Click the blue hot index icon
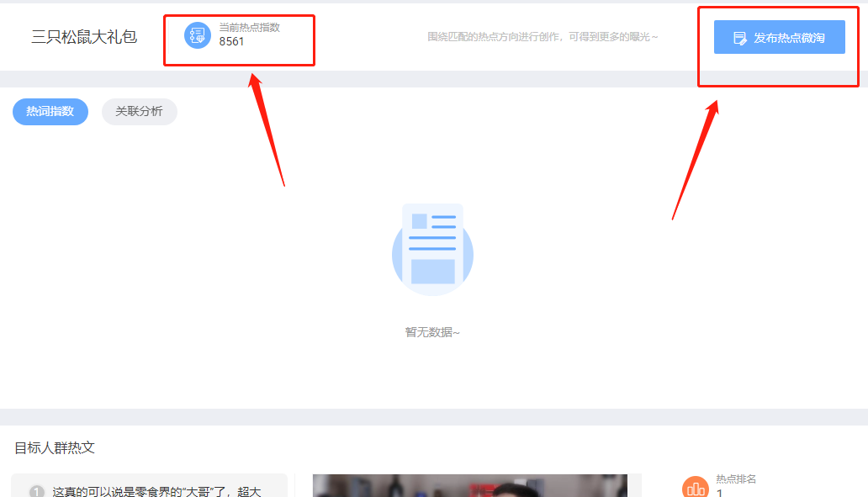Viewport: 868px width, 497px height. [x=198, y=35]
